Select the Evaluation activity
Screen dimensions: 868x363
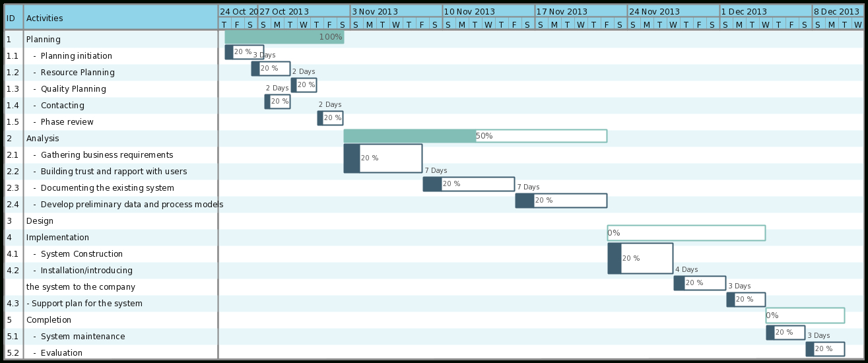[61, 353]
